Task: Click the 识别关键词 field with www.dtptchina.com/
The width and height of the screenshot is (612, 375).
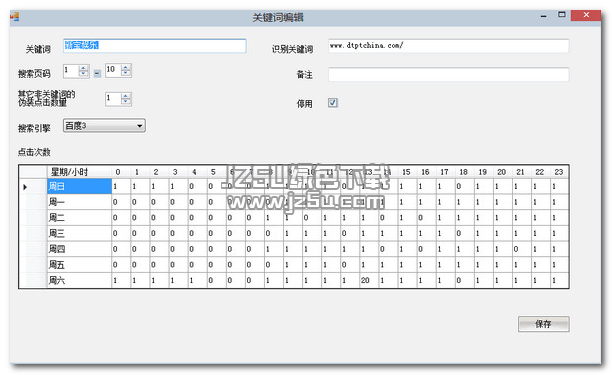Action: pos(448,46)
